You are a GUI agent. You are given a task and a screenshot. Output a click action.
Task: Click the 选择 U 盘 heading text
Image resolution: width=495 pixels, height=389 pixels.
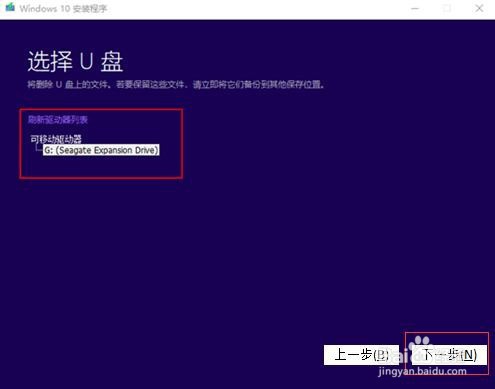point(75,61)
